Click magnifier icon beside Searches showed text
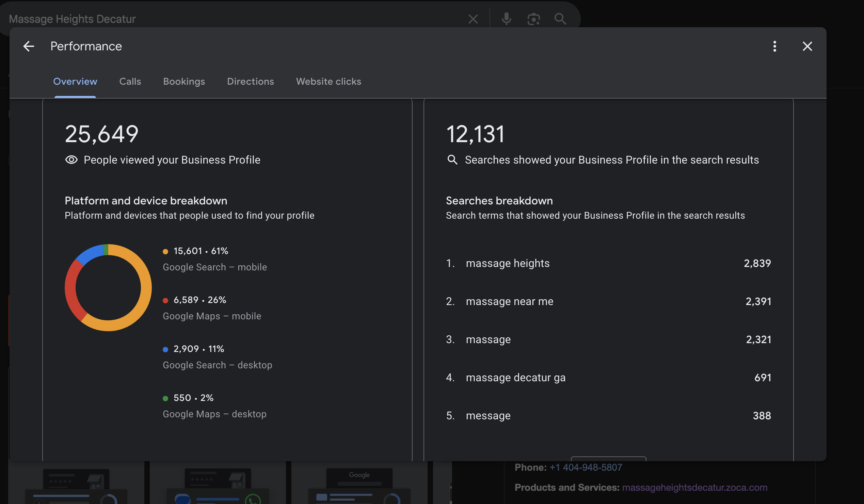The image size is (864, 504). [x=452, y=159]
